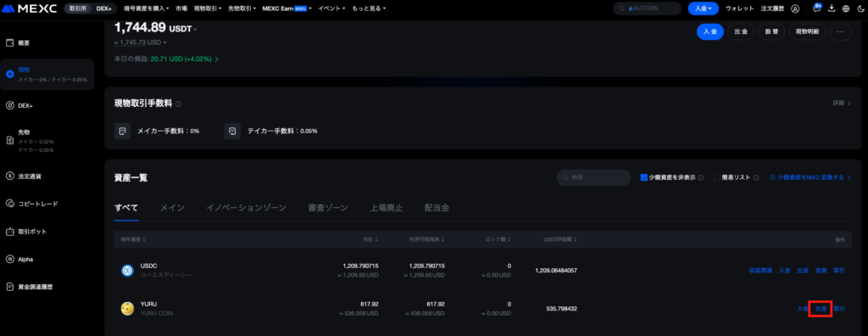The image size is (868, 336).
Task: Open 詳細 link in fee panel
Action: pyautogui.click(x=842, y=104)
